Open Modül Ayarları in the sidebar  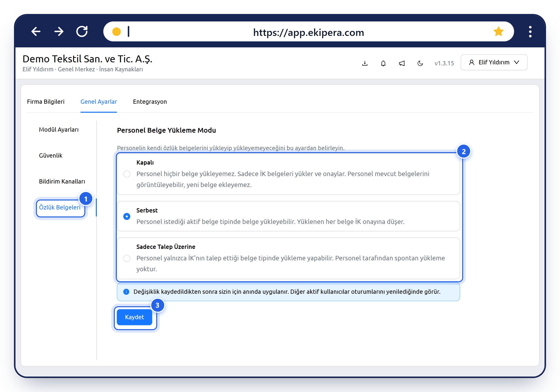coord(59,130)
